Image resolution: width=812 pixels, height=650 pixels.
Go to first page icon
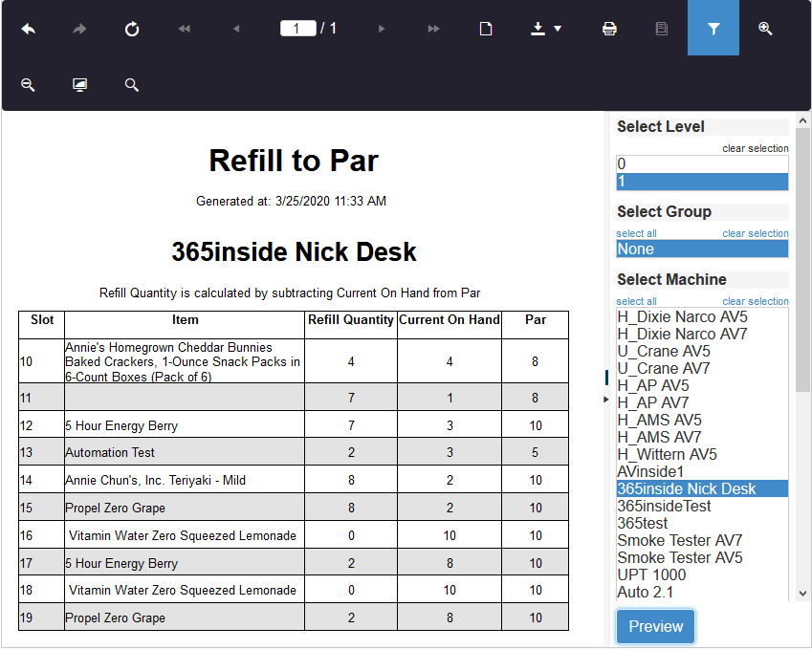184,29
